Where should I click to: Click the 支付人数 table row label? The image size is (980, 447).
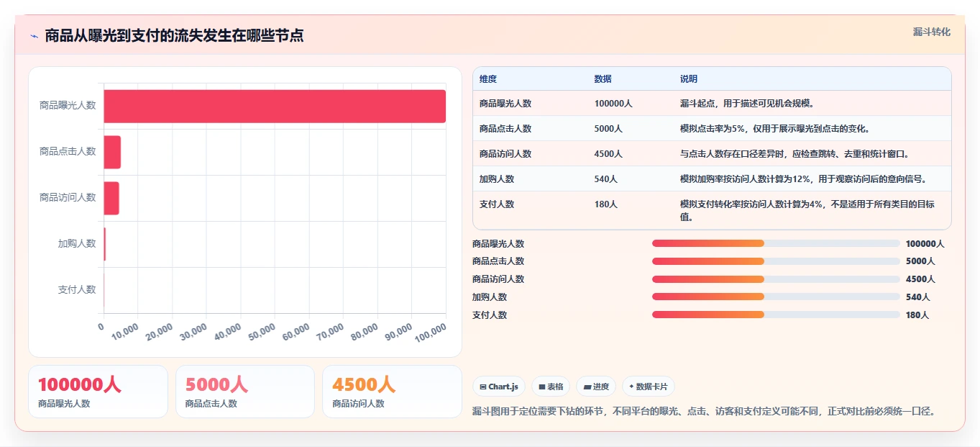(497, 204)
